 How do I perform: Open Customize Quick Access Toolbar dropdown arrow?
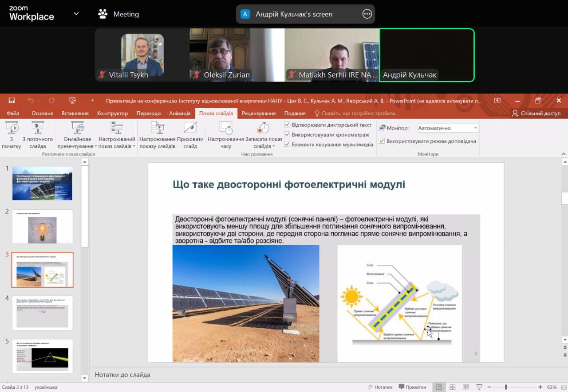click(92, 101)
